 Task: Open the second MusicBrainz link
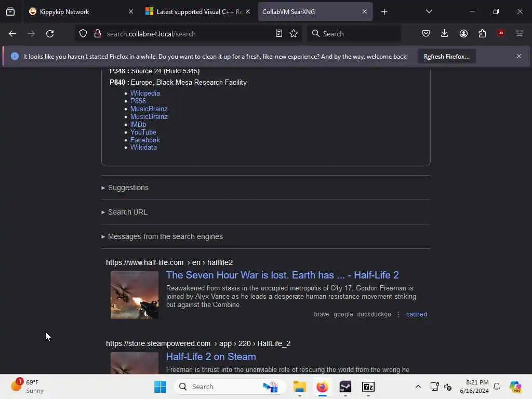point(149,117)
